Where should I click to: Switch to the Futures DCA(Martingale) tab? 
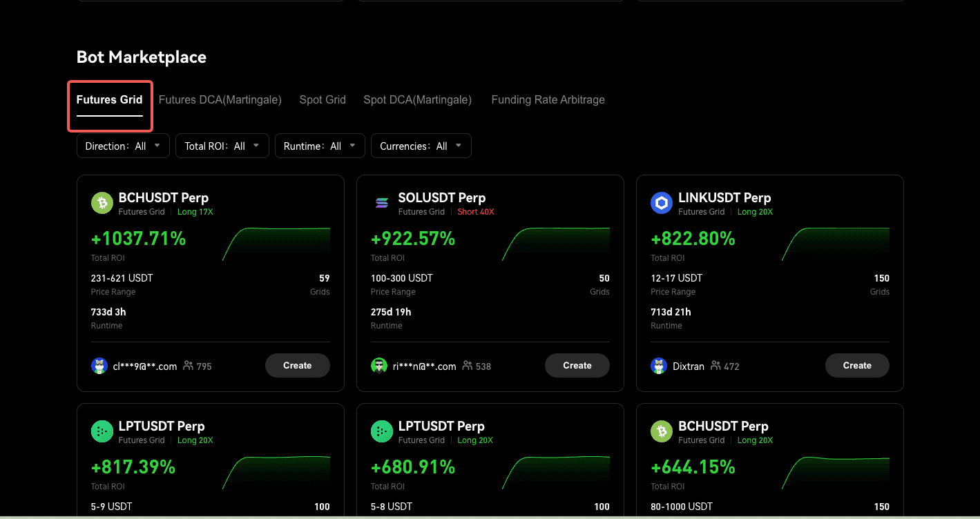(x=220, y=99)
